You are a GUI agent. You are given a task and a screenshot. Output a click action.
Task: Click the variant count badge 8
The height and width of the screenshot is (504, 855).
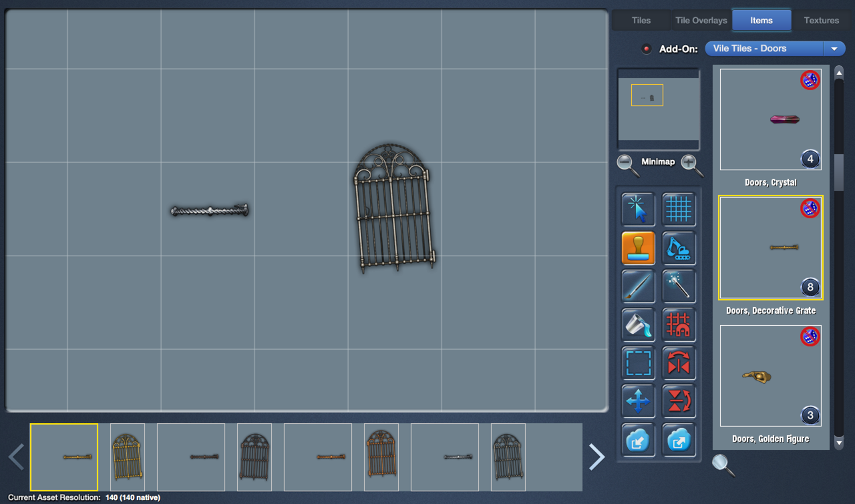pos(810,288)
